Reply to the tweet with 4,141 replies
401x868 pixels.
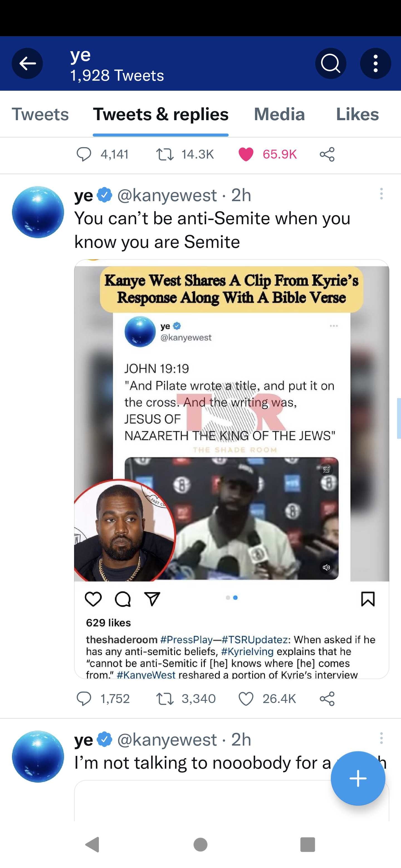click(x=84, y=154)
